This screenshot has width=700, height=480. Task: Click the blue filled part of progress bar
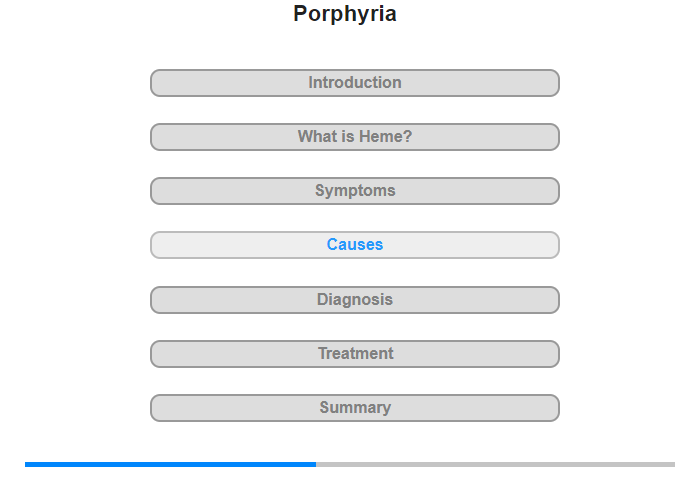pos(171,465)
